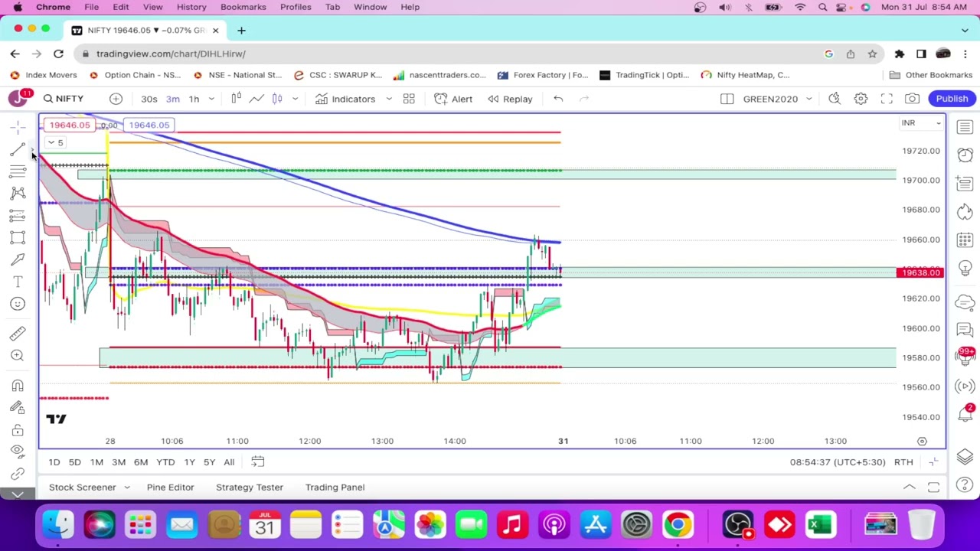Toggle RTH session setting
This screenshot has width=980, height=551.
coord(903,462)
